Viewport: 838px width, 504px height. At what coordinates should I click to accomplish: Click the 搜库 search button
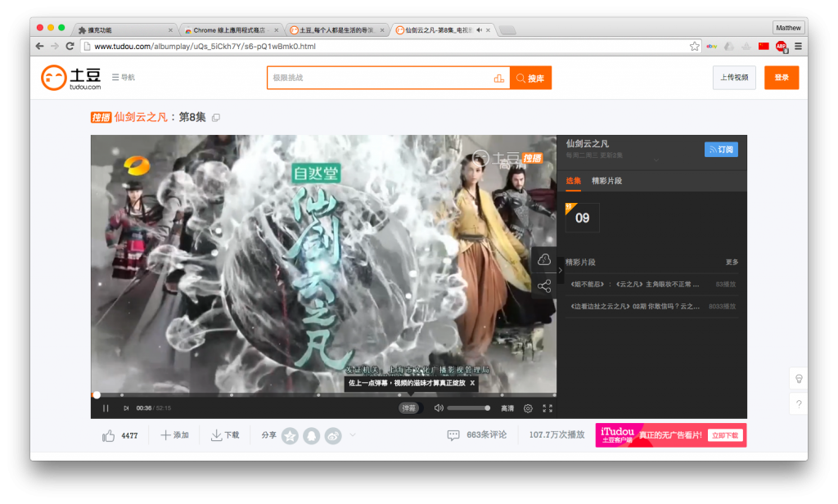coord(530,78)
